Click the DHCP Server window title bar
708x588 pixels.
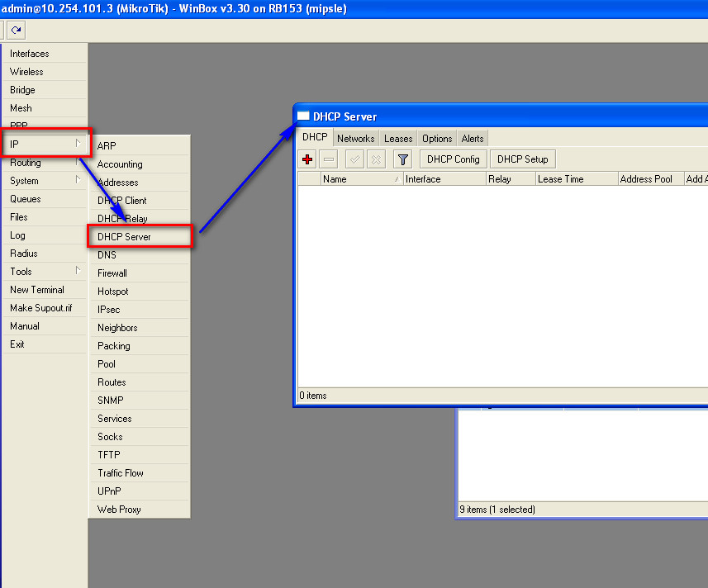501,116
